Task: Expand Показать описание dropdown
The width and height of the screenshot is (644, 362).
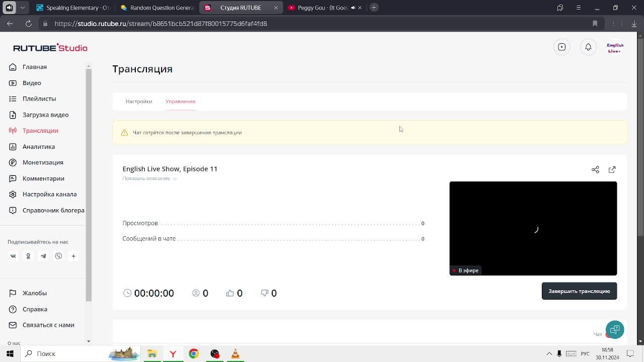Action: coord(149,178)
